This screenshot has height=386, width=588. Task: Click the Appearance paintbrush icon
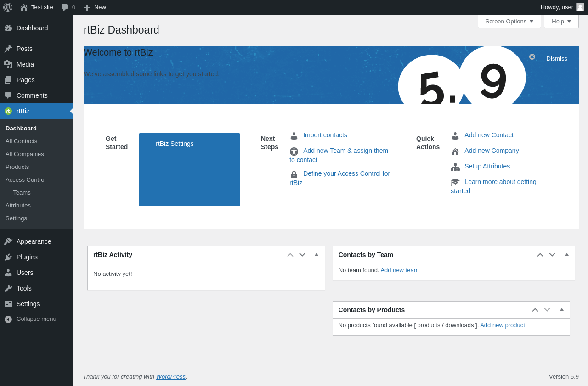(x=8, y=241)
